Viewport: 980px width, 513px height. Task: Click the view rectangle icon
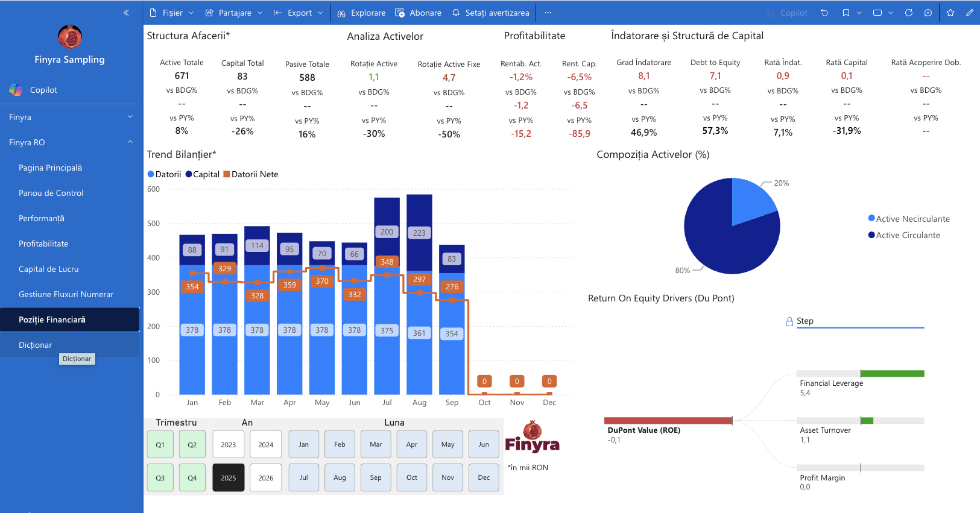pyautogui.click(x=877, y=13)
